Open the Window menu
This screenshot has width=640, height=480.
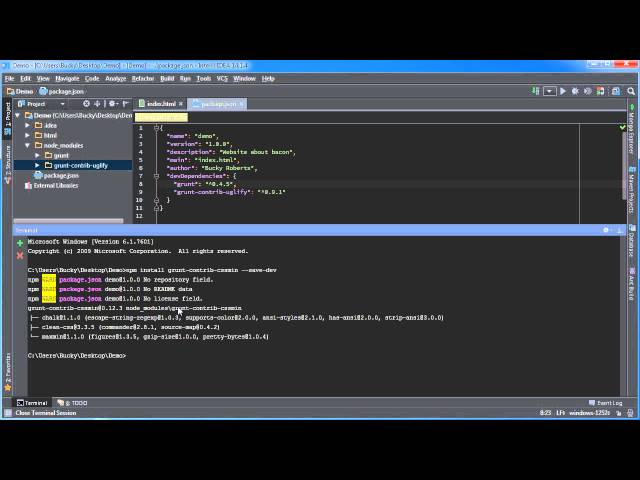pyautogui.click(x=244, y=78)
